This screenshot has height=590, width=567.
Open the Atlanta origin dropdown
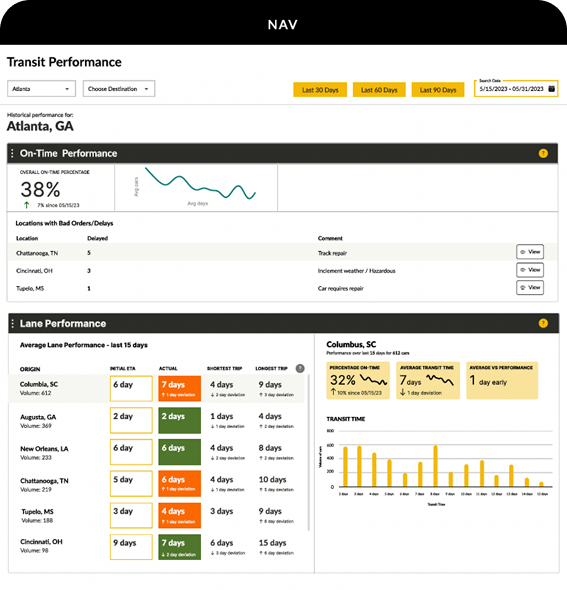pyautogui.click(x=41, y=89)
